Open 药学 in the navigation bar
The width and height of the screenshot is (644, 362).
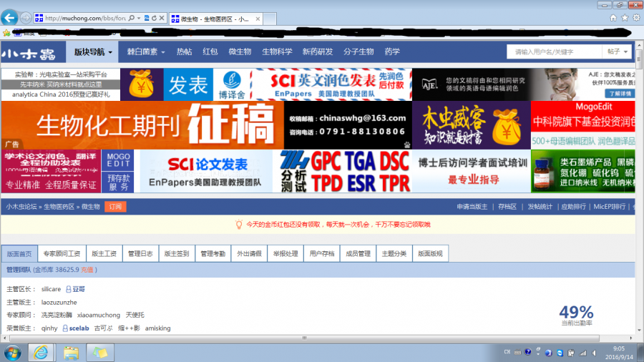[392, 52]
